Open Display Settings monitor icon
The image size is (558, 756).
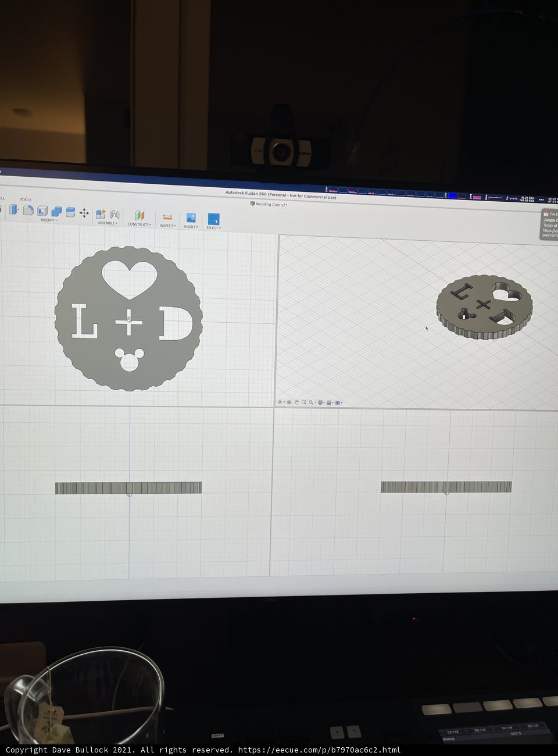[320, 402]
